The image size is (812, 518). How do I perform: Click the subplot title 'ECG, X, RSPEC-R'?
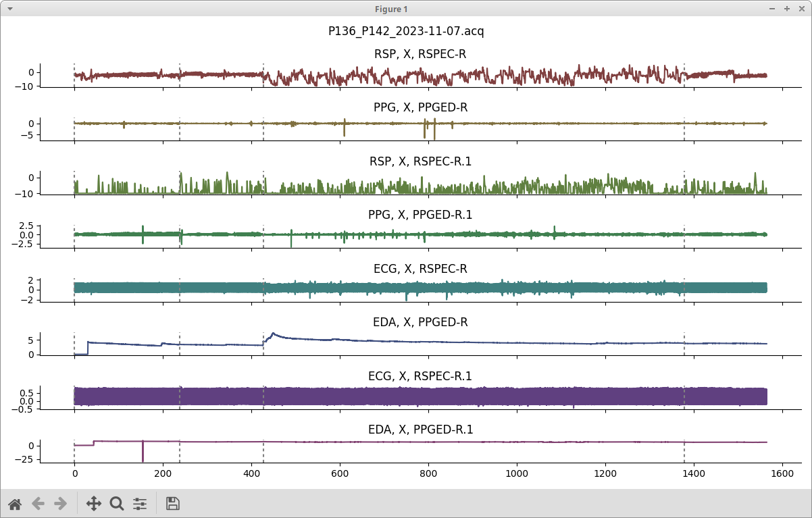point(420,269)
